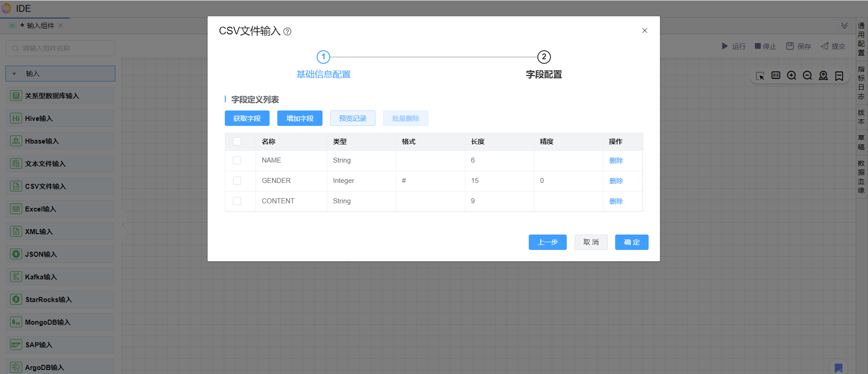Click the 确定 button to confirm
868x374 pixels.
pos(631,242)
